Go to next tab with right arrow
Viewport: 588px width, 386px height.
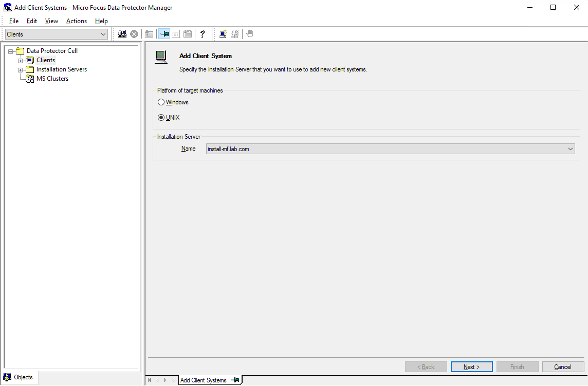tap(166, 380)
